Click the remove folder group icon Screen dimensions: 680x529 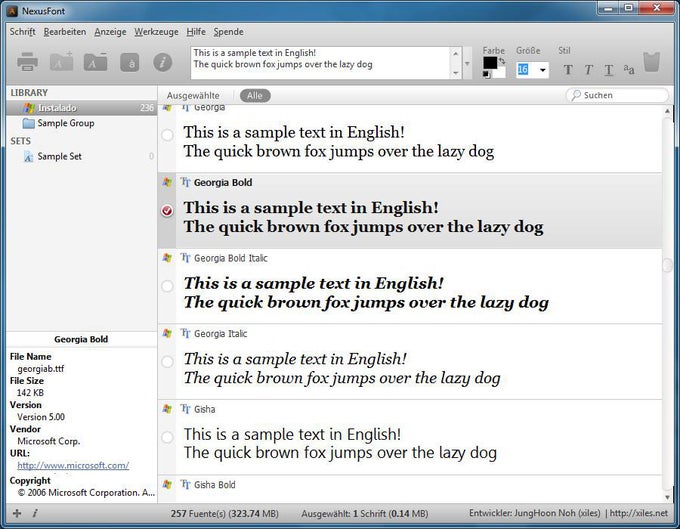[x=95, y=62]
